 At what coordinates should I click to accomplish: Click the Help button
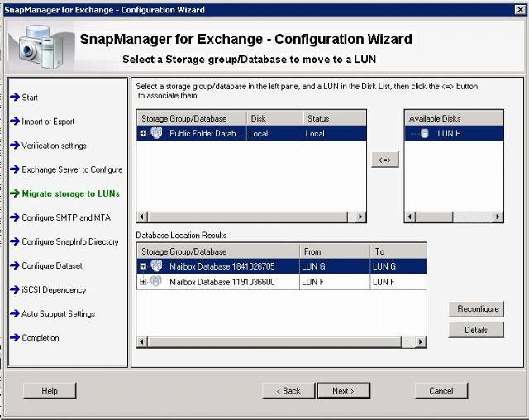50,391
